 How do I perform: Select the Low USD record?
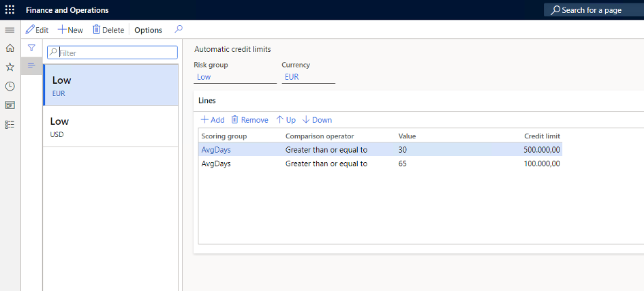[x=111, y=126]
